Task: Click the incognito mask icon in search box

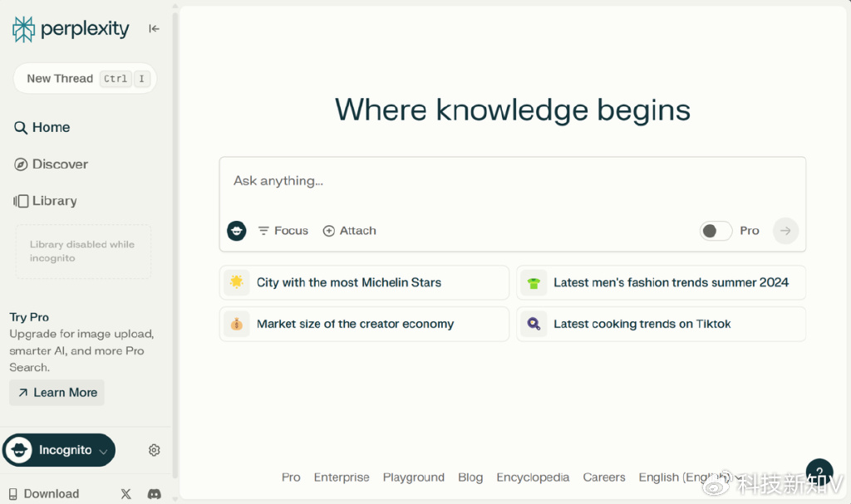Action: [x=237, y=231]
